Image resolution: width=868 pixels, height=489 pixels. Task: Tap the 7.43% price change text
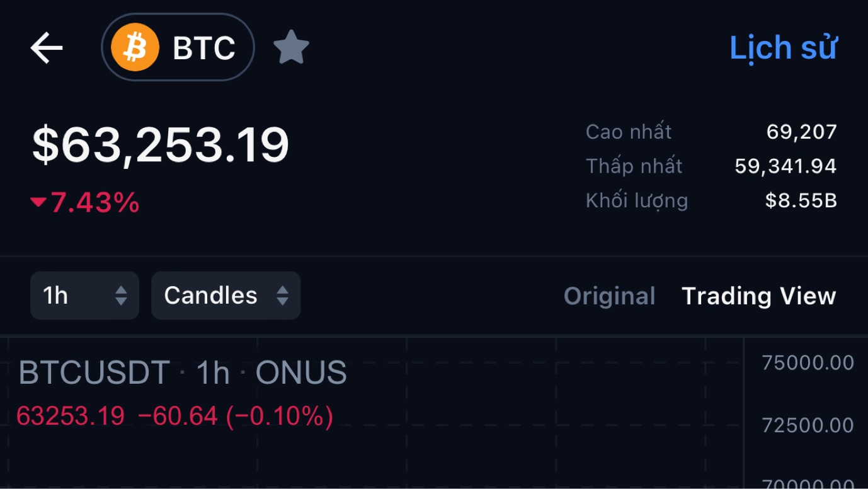tap(95, 203)
